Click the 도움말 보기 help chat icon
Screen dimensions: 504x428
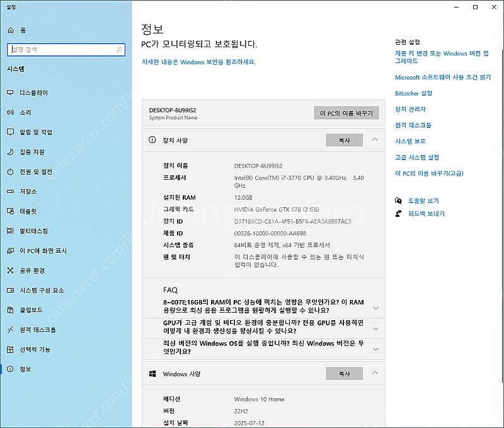(x=398, y=200)
